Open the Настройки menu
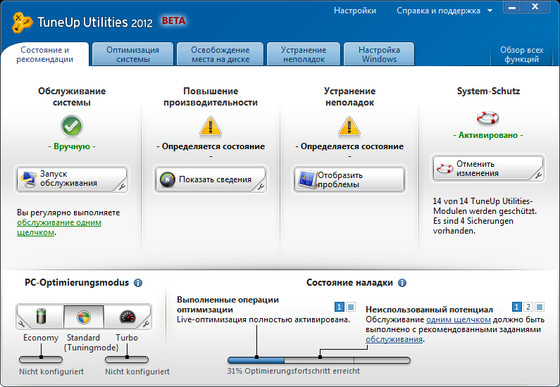Viewport: 560px width, 387px height. (x=355, y=11)
